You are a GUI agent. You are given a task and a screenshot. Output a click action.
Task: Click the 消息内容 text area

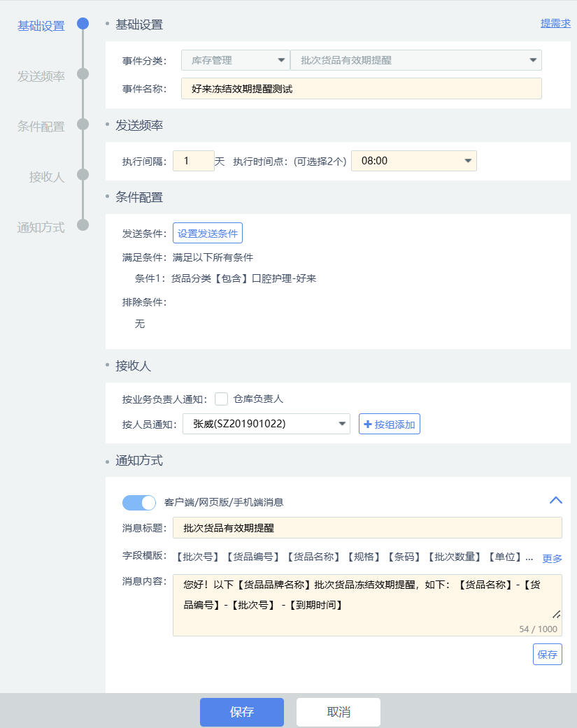[x=367, y=605]
